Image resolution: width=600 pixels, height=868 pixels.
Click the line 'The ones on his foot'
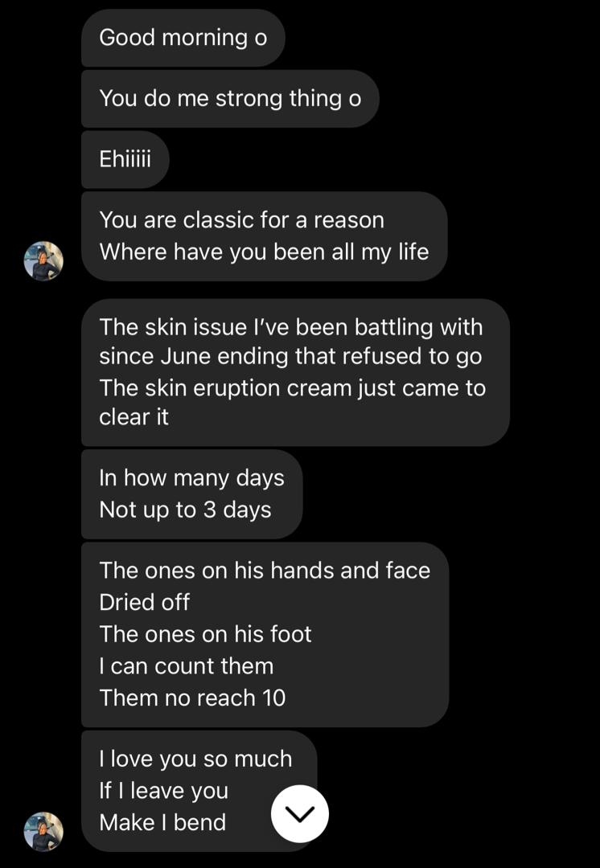click(206, 634)
